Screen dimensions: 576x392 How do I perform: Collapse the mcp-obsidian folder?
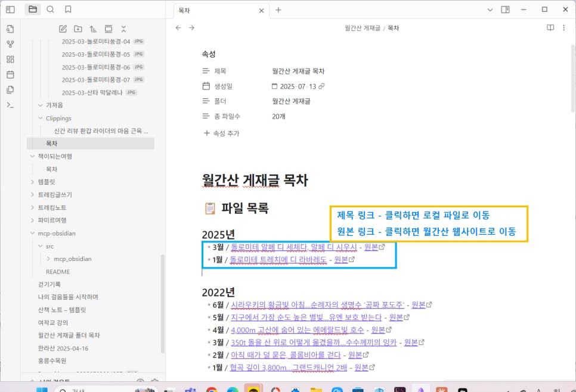(x=32, y=234)
